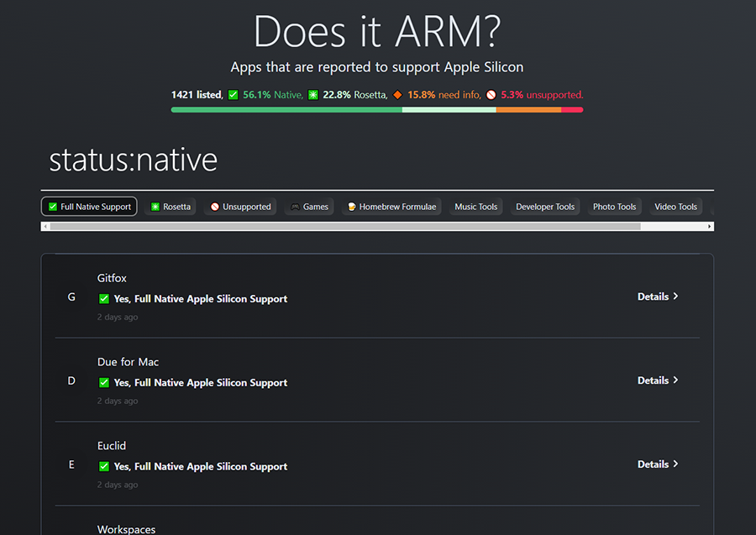Click the filter bar left scroll arrow

(x=45, y=226)
